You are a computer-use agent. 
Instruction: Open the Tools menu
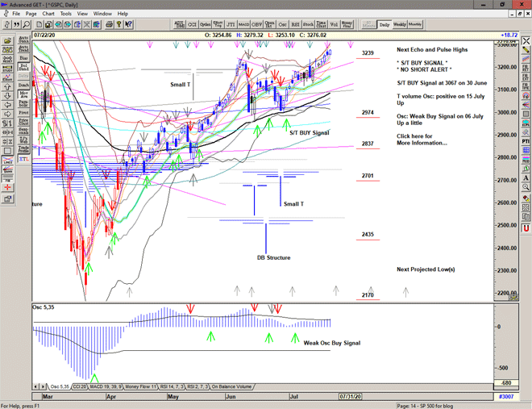[66, 14]
